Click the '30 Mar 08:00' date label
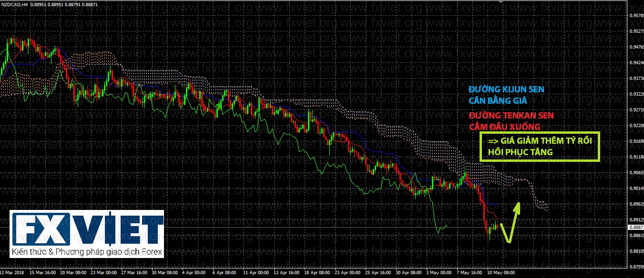Screen dimensions: 644x278 (164, 273)
